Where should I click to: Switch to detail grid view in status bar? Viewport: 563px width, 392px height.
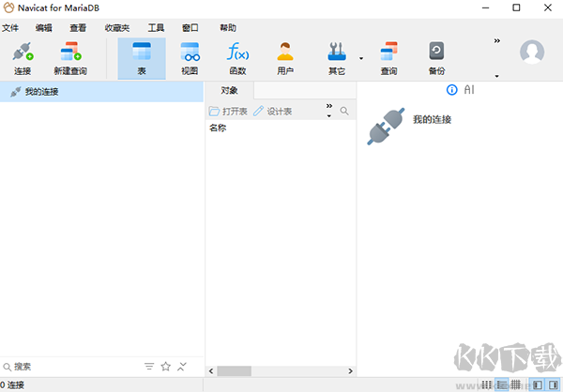point(515,384)
